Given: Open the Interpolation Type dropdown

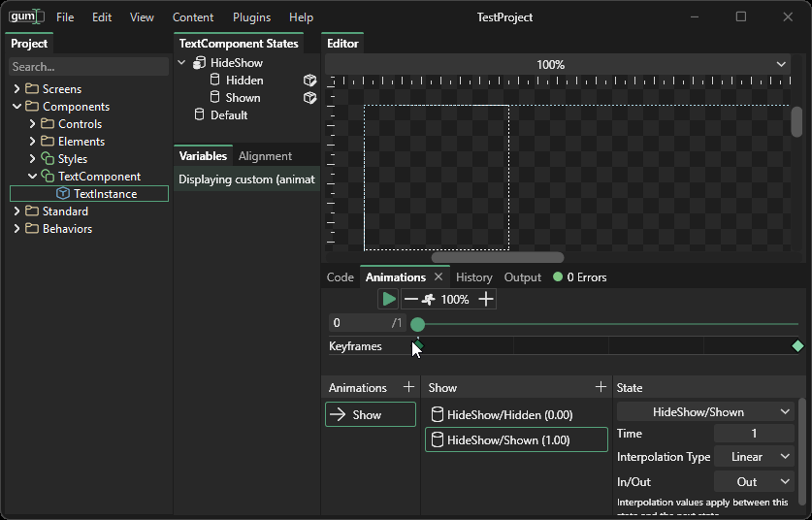Looking at the screenshot, I should tap(754, 457).
